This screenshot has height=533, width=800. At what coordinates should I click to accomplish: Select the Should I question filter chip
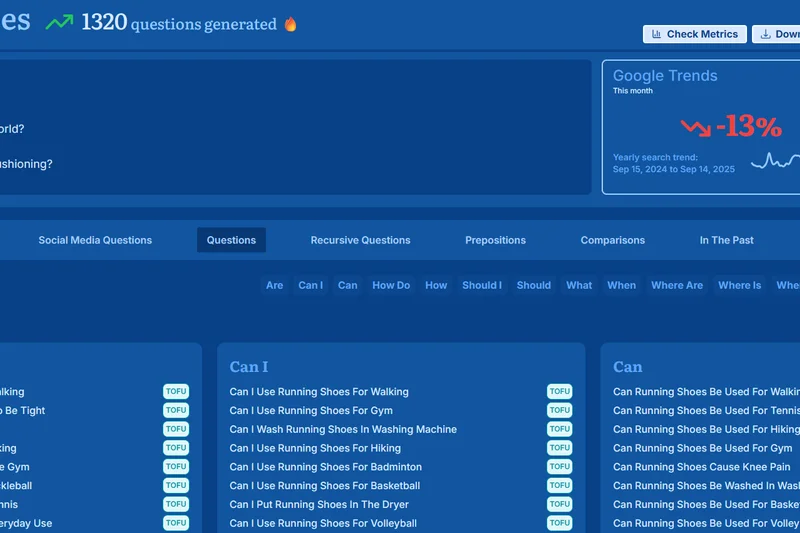482,285
